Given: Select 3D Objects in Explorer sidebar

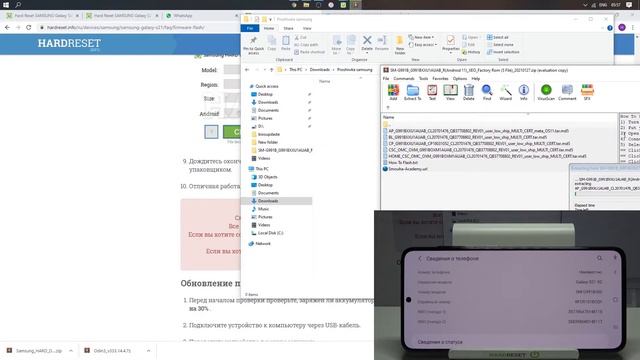Looking at the screenshot, I should pyautogui.click(x=267, y=177).
